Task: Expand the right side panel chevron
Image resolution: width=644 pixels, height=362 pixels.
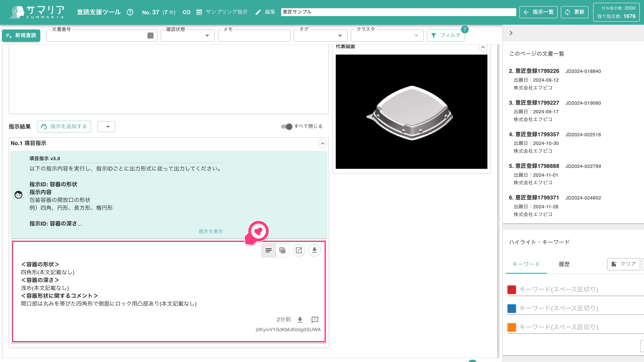Action: [511, 33]
